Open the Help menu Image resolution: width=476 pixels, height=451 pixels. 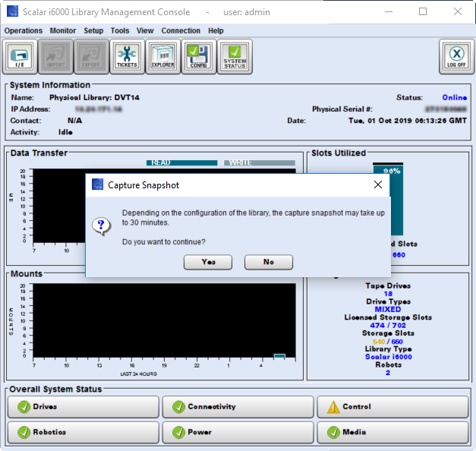coord(216,30)
